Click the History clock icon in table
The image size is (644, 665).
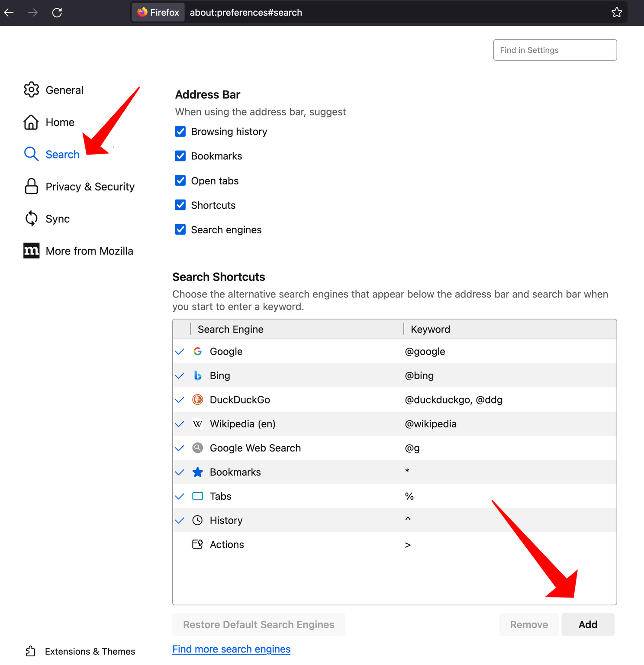198,520
